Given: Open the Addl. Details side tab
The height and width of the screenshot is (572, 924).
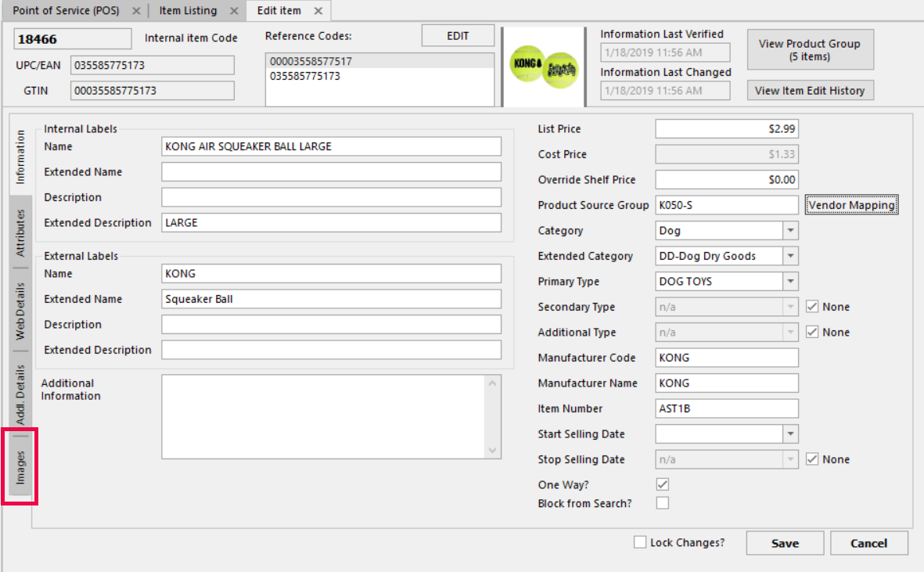Looking at the screenshot, I should point(20,393).
